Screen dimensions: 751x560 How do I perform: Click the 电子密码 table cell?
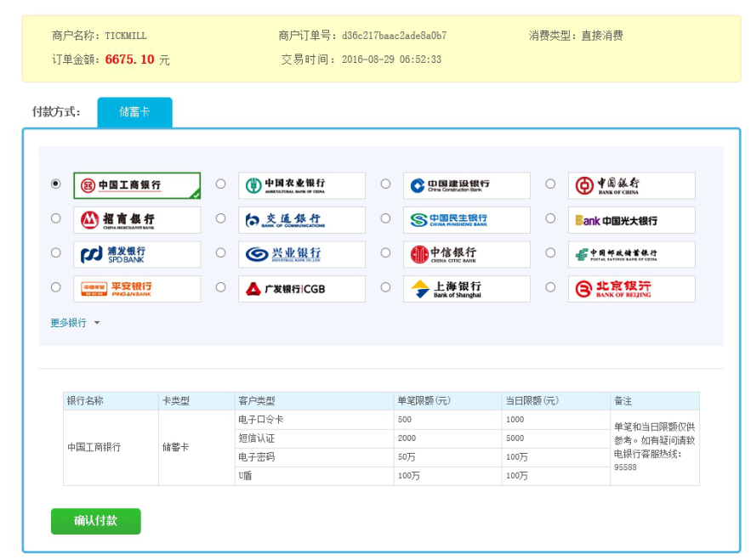314,457
